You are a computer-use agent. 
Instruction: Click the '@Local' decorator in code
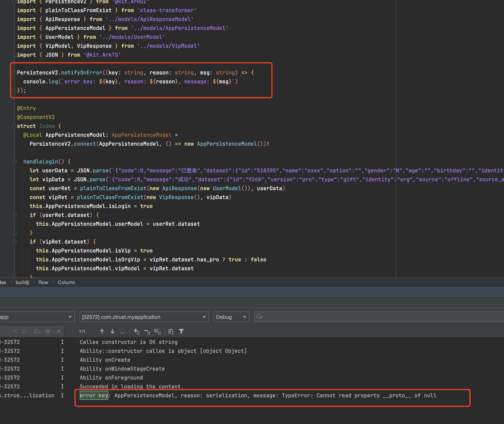32,135
